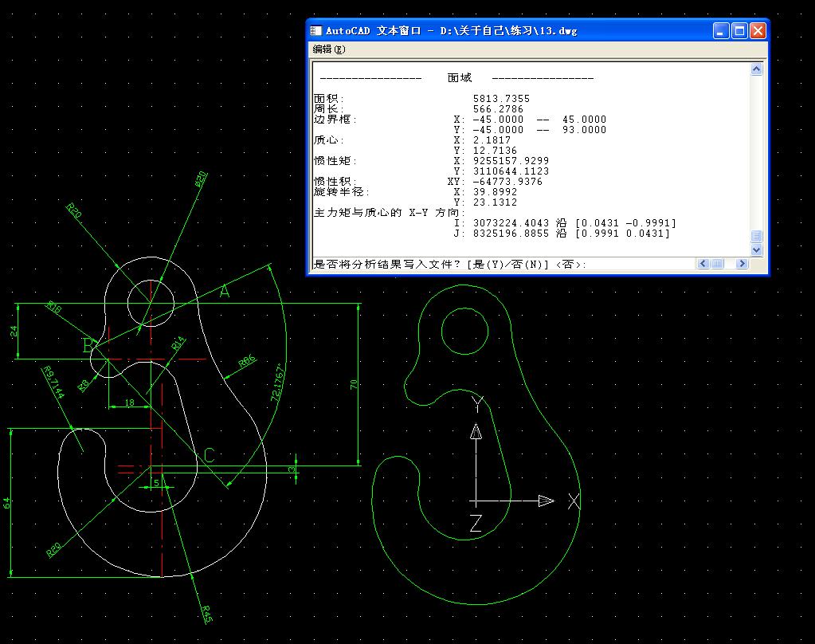The image size is (815, 644).
Task: Click the area value 5813.7355
Action: point(501,98)
